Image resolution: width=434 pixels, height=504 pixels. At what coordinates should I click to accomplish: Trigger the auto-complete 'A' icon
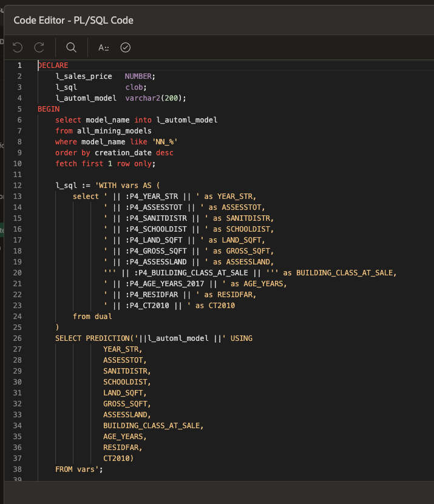(x=104, y=47)
